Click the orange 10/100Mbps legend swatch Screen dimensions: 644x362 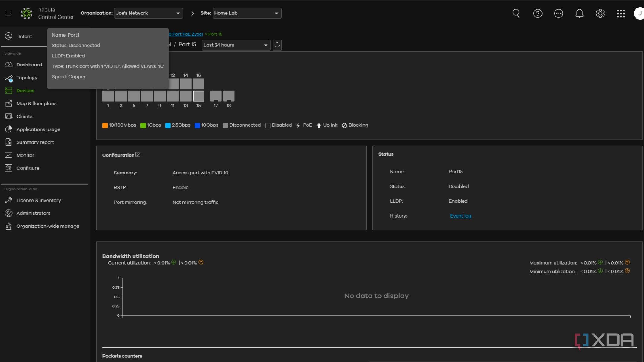105,125
